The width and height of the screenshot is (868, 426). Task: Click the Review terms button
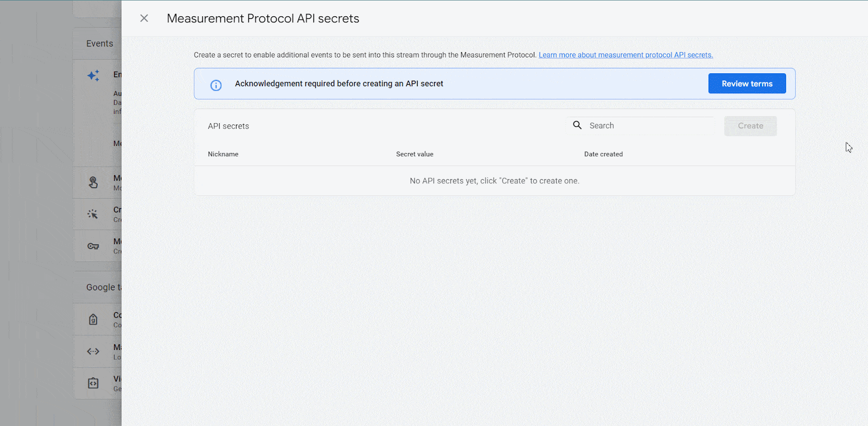tap(747, 84)
